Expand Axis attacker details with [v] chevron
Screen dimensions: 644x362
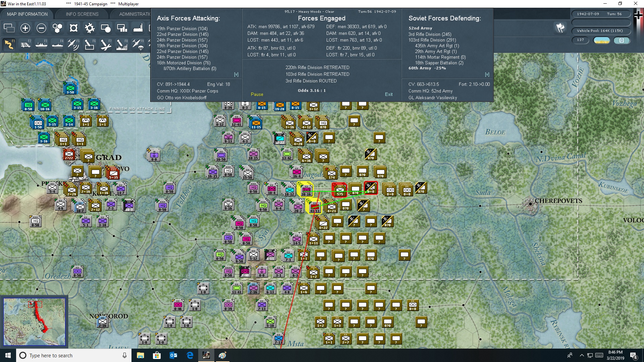tap(237, 74)
